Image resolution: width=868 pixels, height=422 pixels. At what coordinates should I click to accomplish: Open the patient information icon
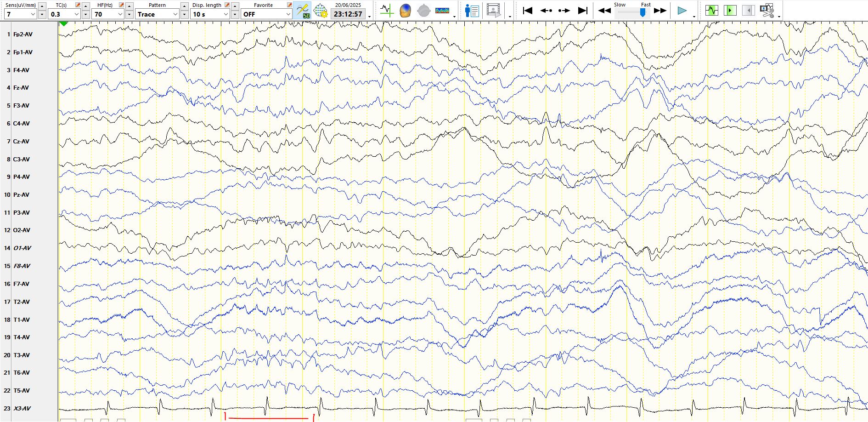(472, 10)
